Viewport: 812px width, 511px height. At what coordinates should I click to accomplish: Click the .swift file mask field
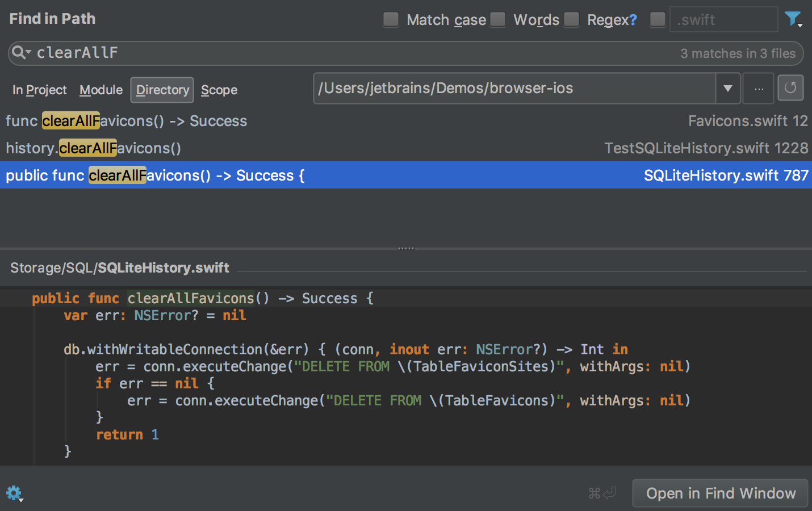click(x=723, y=20)
